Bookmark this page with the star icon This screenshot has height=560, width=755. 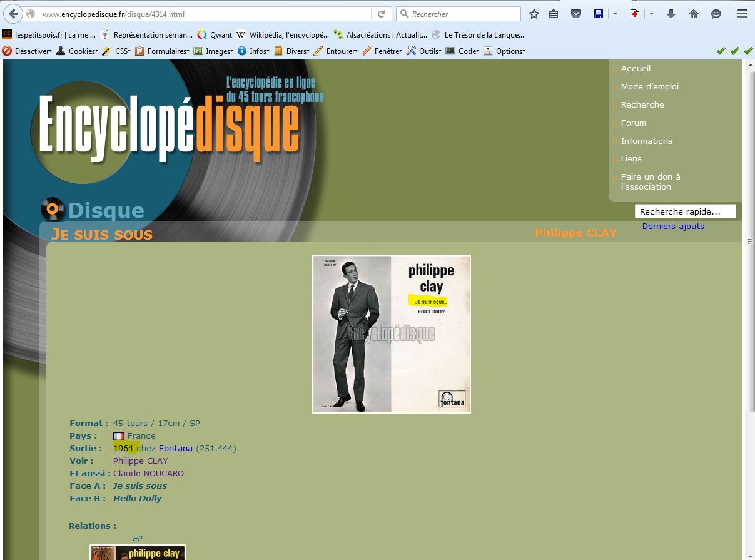point(534,14)
